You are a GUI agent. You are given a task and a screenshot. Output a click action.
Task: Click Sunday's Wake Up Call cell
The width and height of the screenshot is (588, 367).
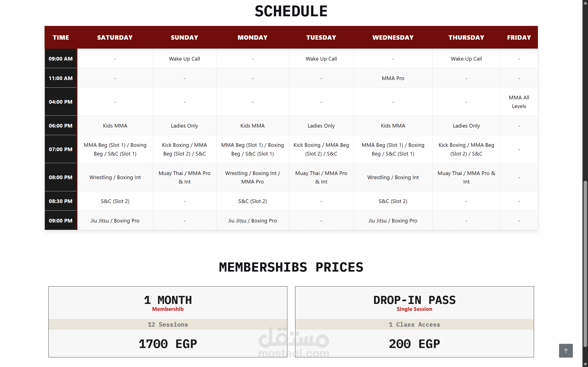(x=184, y=59)
